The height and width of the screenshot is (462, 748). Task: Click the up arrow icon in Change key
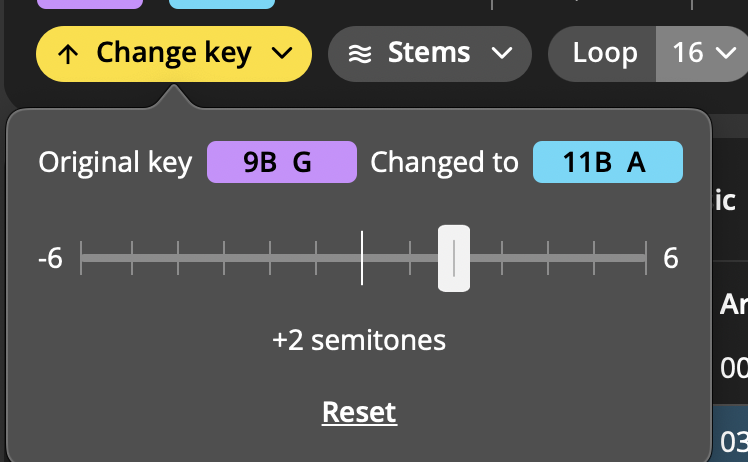coord(67,54)
